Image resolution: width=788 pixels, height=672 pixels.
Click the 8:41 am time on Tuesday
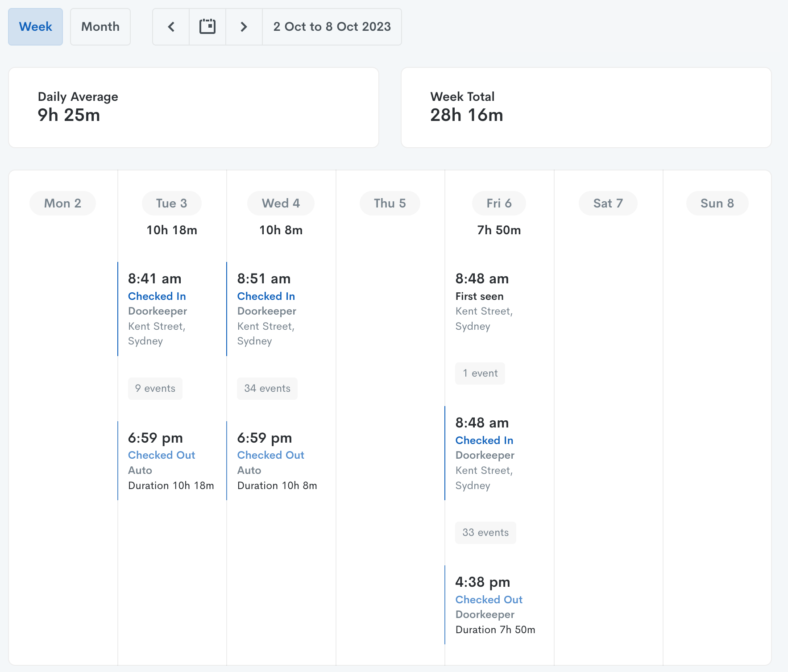click(155, 279)
